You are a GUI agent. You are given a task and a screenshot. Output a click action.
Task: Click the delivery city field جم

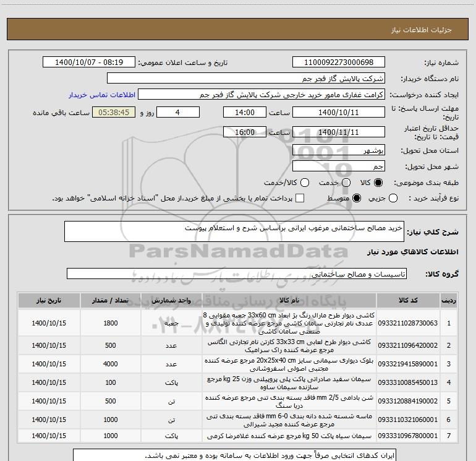point(339,166)
